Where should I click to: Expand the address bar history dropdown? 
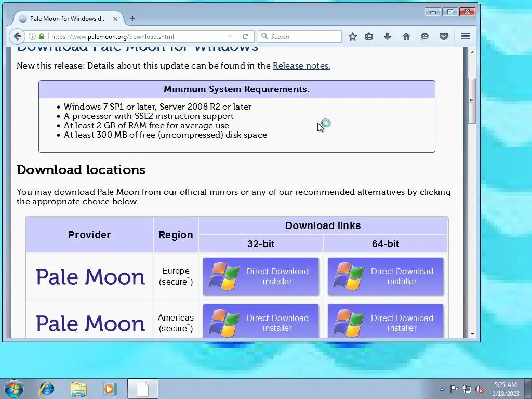[230, 36]
